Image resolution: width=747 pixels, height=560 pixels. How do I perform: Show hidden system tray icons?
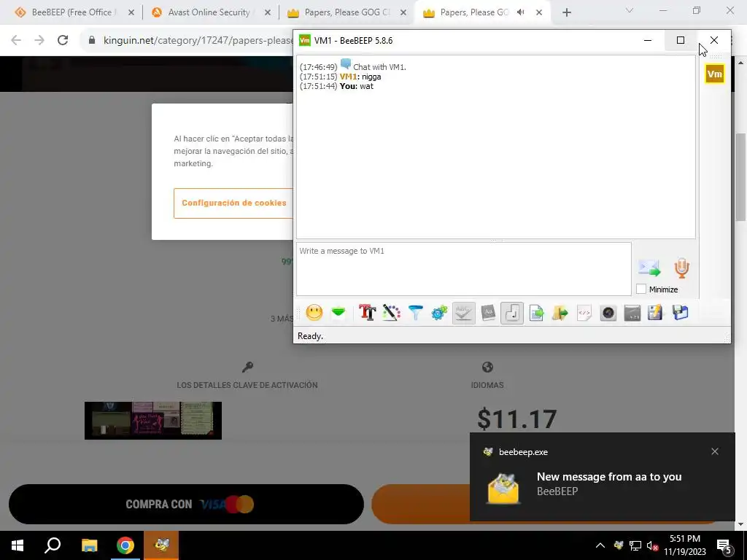[600, 545]
